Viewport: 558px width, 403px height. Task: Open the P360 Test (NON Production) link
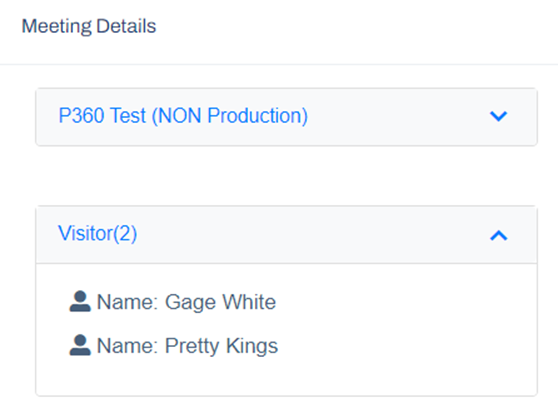[183, 116]
